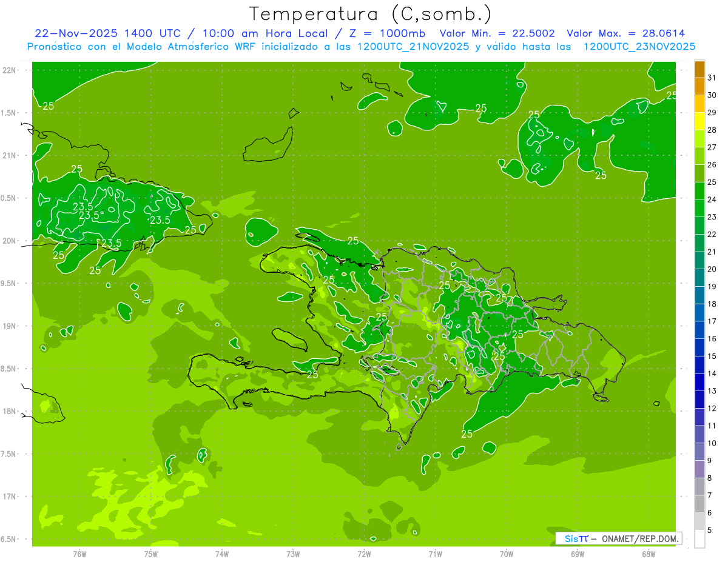This screenshot has width=728, height=562.
Task: Click the value 9 in the color legend
Action: tap(709, 461)
